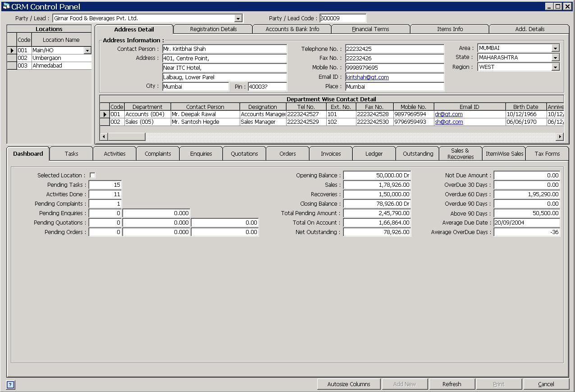This screenshot has height=392, width=575.
Task: Click the Average Due Date field
Action: pos(527,223)
